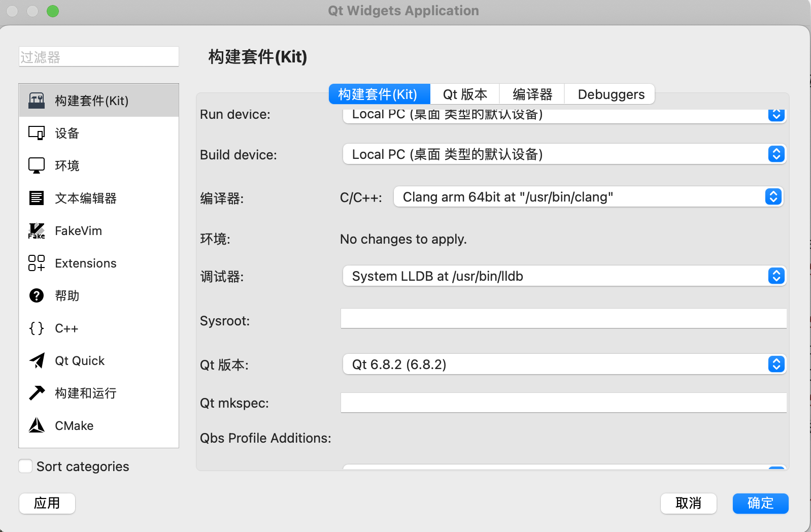Select the Devices (设备) icon in sidebar
Image resolution: width=811 pixels, height=532 pixels.
[x=37, y=133]
